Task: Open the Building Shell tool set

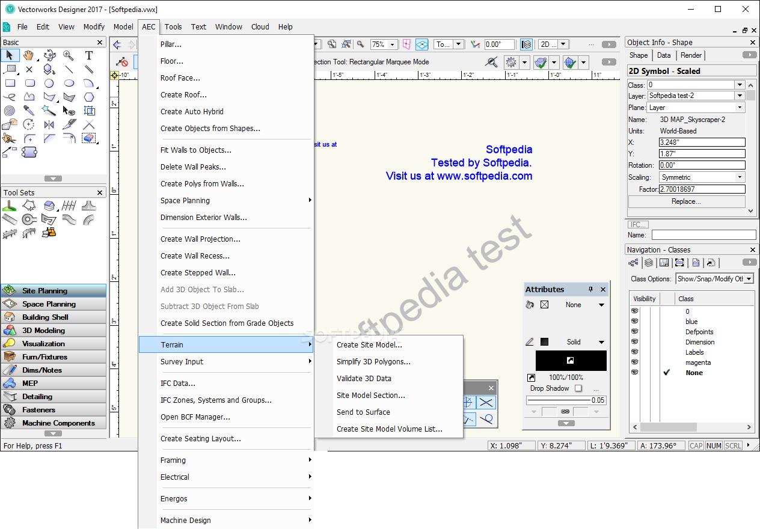Action: coord(54,317)
